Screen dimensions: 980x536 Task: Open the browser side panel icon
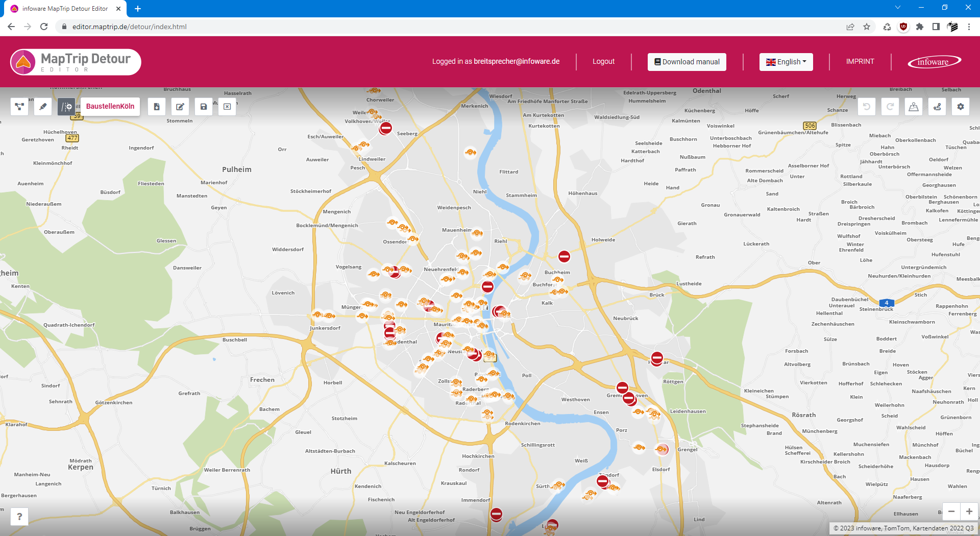click(936, 27)
